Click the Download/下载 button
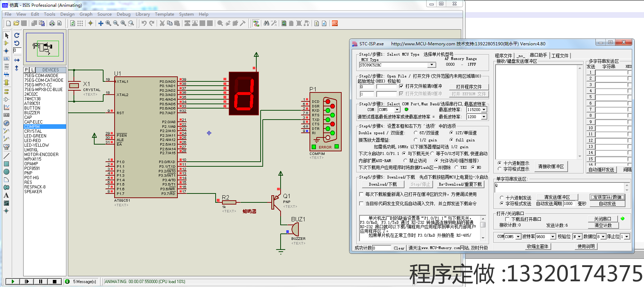This screenshot has height=287, width=644. pos(383,185)
